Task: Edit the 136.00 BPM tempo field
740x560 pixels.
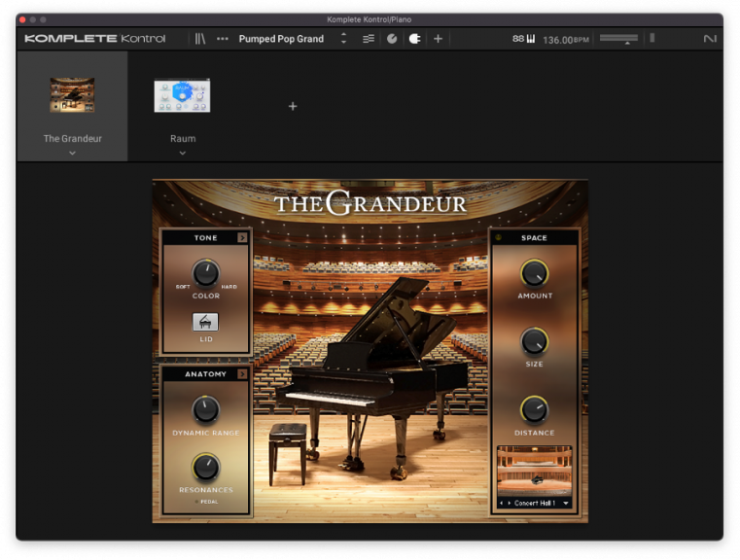Action: point(565,40)
